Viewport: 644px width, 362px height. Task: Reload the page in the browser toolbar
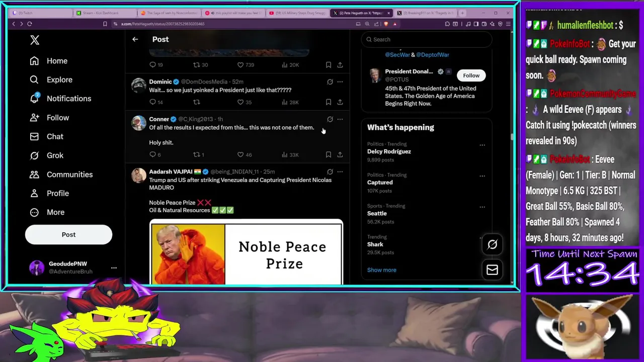click(30, 24)
